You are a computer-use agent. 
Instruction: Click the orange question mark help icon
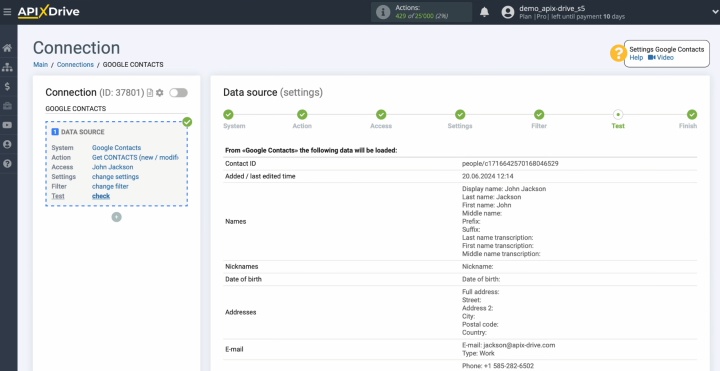[x=618, y=53]
